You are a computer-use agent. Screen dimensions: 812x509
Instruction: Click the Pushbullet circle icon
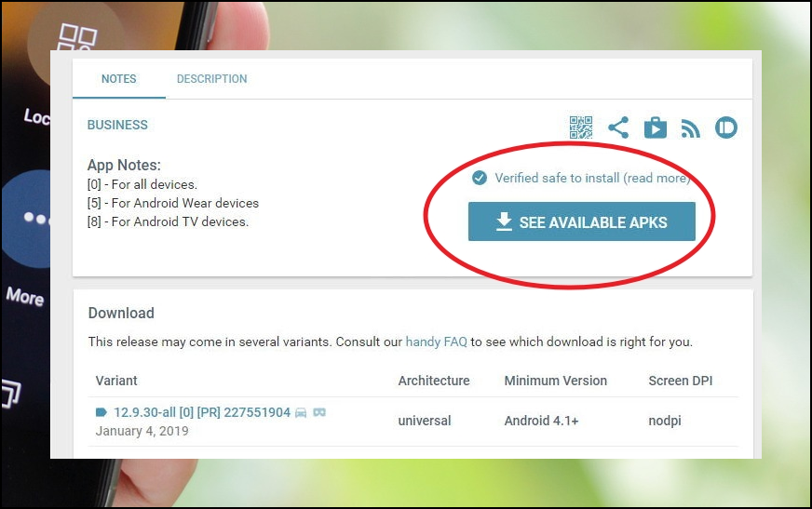[x=726, y=127]
